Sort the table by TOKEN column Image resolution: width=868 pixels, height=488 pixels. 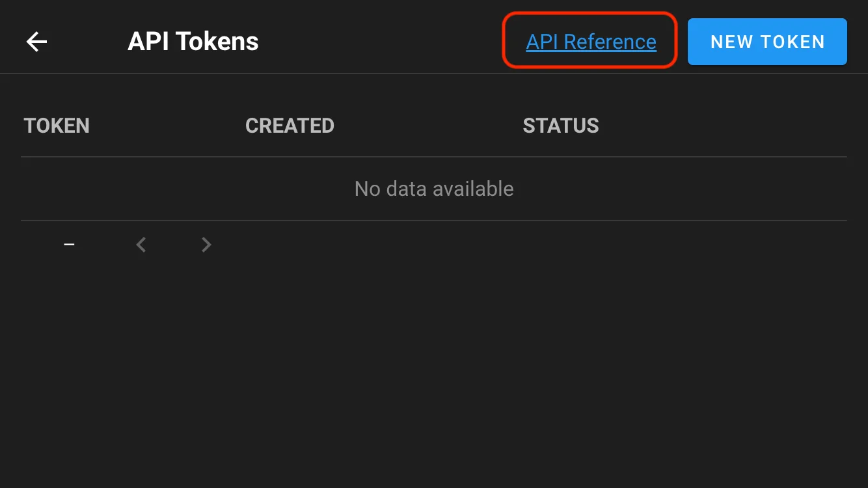coord(57,126)
